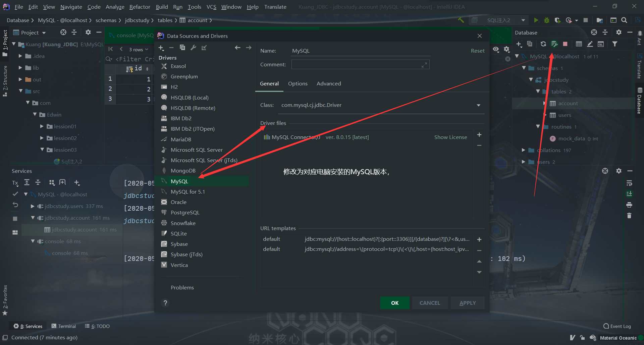Viewport: 644px width, 345px height.
Task: Open the Refactor menu
Action: click(x=140, y=7)
